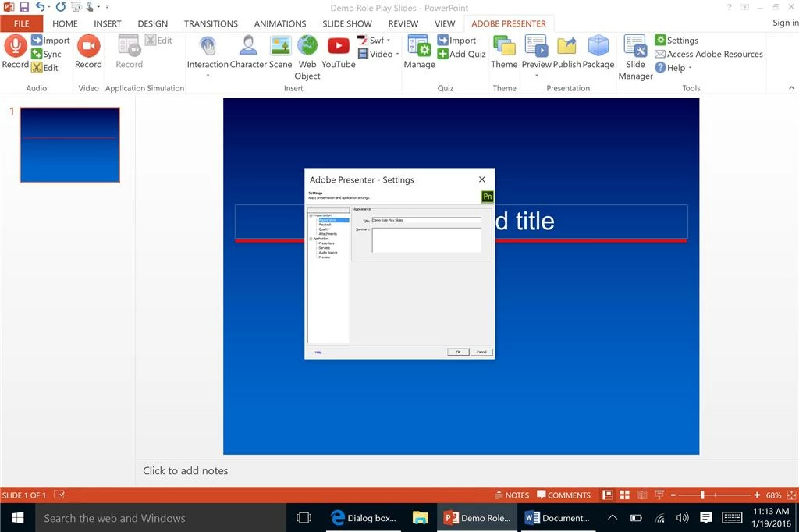Customize Quick Access Toolbar dropdown arrow

click(x=107, y=7)
